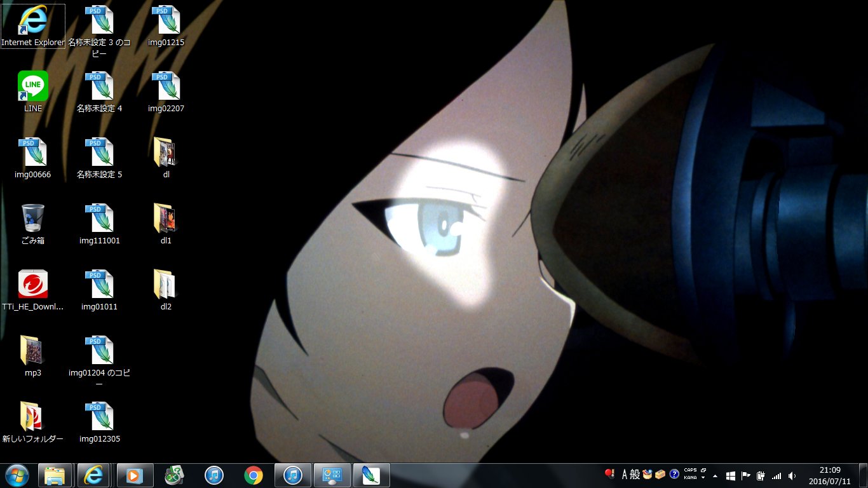Change IME conversion mode '般' button
Viewport: 868px width, 488px height.
[x=635, y=474]
